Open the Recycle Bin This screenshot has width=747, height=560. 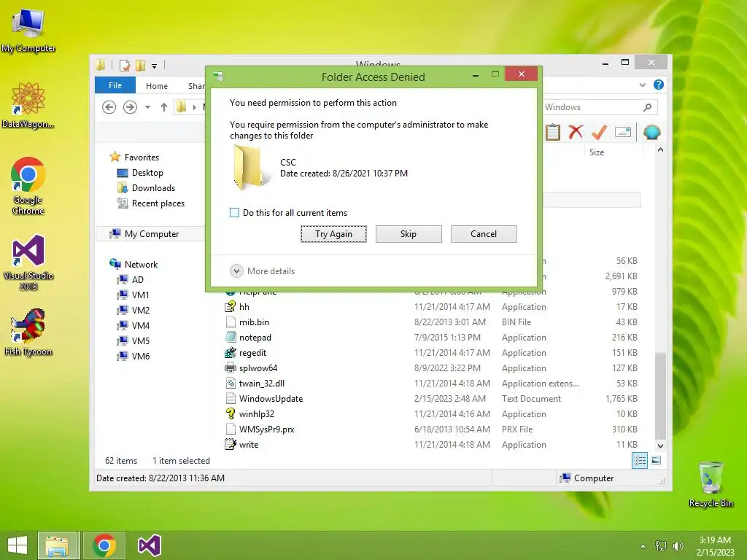[711, 484]
